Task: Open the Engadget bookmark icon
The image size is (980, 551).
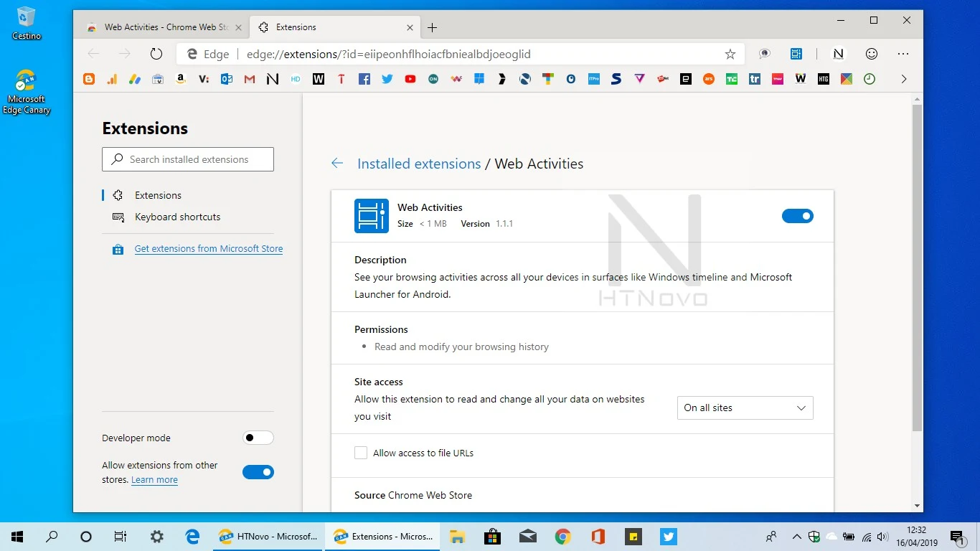Action: 686,80
